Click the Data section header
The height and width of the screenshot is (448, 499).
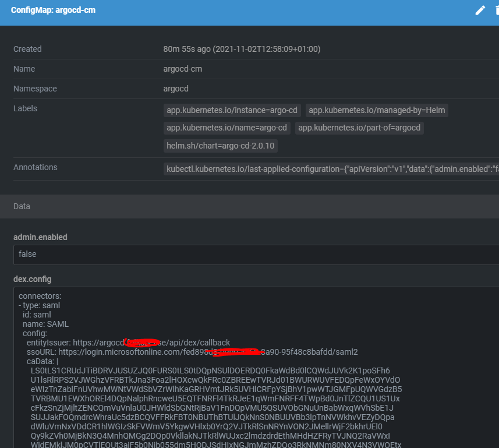tap(22, 206)
